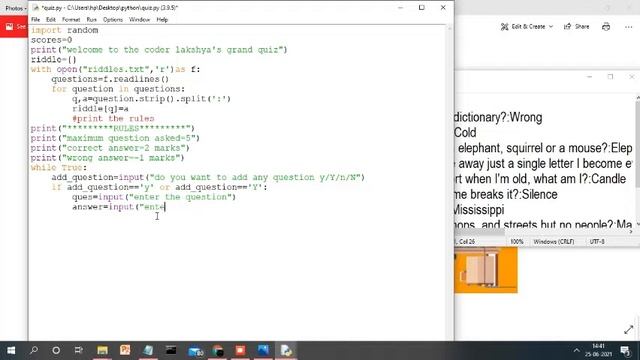Viewport: 640px width, 360px height.
Task: Click the 100% zoom status in Notepad
Action: [517, 242]
